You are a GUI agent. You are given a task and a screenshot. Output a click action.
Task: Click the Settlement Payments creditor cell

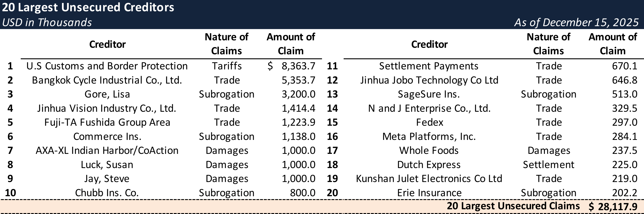[429, 66]
